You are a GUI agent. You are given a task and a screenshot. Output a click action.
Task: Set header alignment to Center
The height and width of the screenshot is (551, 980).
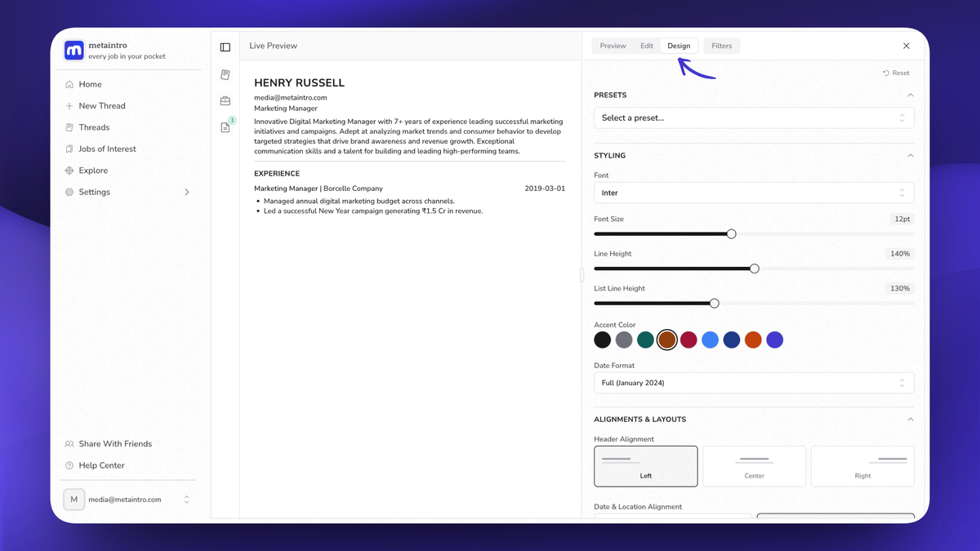(x=755, y=466)
